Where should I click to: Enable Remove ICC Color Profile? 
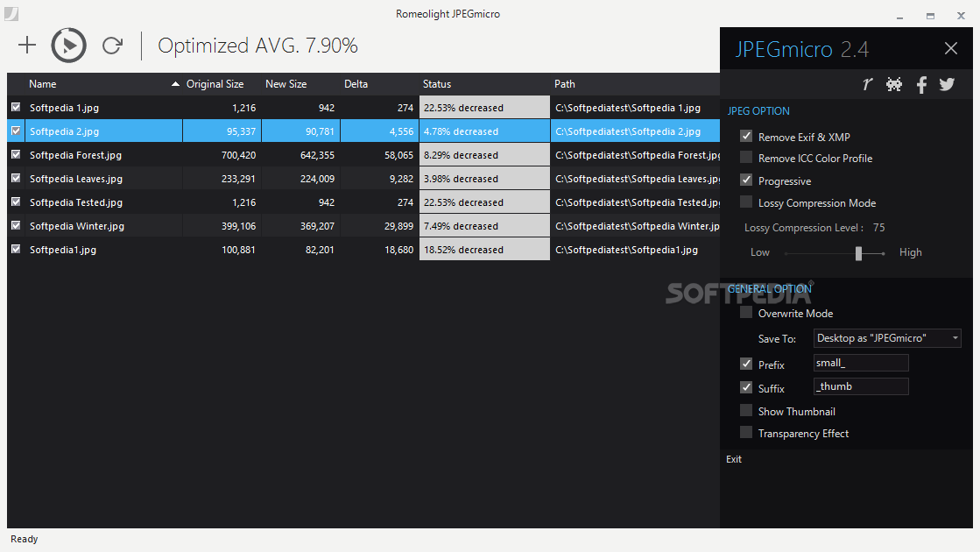[746, 158]
